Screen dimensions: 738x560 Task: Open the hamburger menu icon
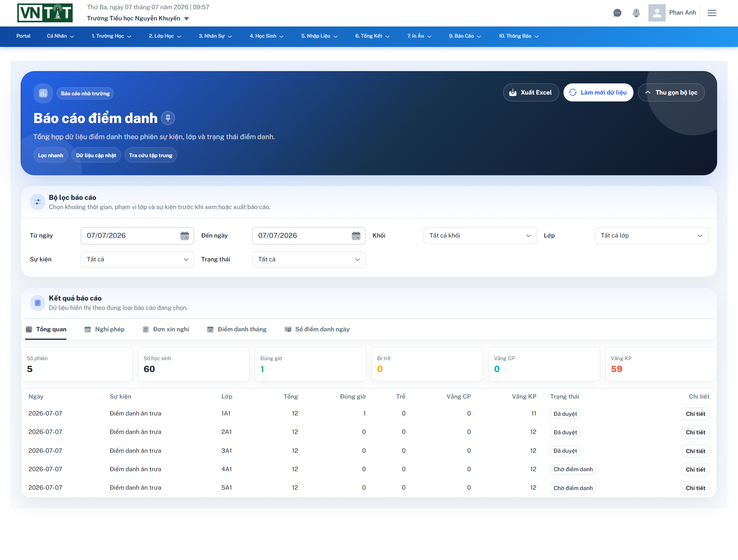pos(712,13)
